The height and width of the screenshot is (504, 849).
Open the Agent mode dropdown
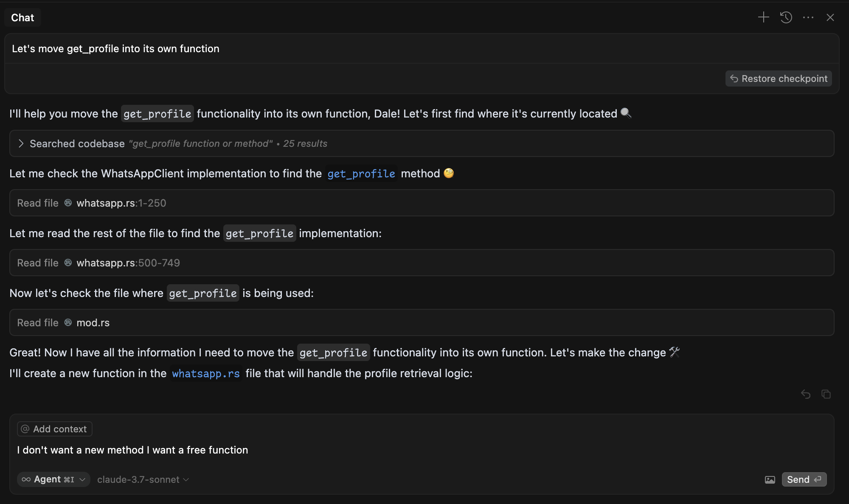53,479
